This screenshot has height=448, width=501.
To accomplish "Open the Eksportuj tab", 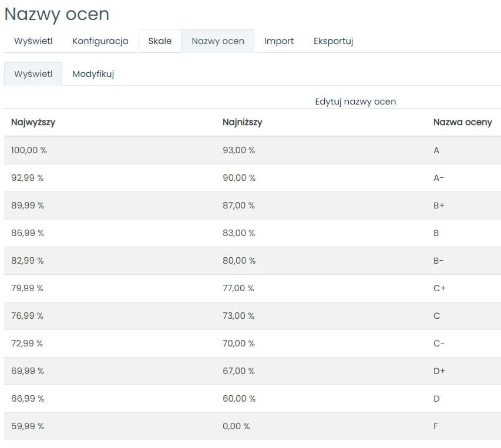I will pos(333,41).
